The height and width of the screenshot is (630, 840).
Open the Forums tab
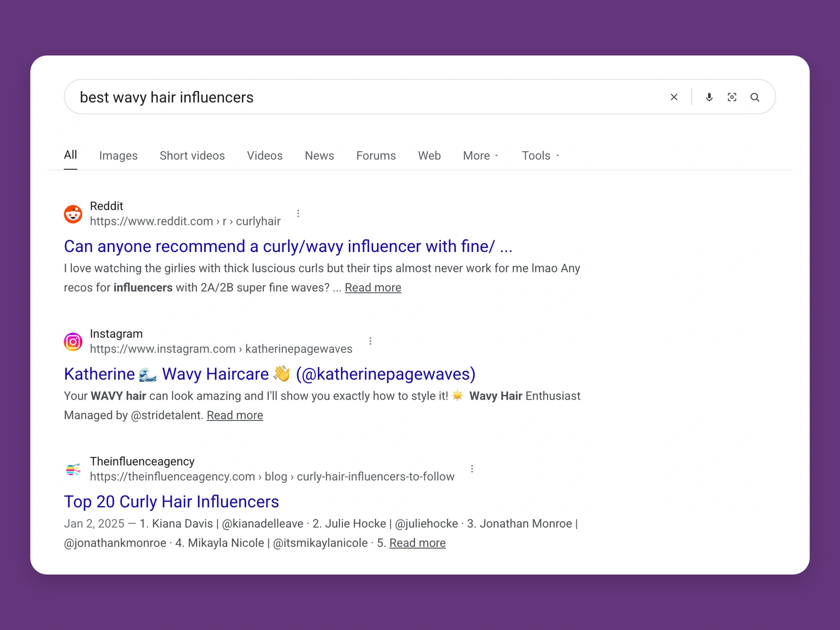(376, 155)
